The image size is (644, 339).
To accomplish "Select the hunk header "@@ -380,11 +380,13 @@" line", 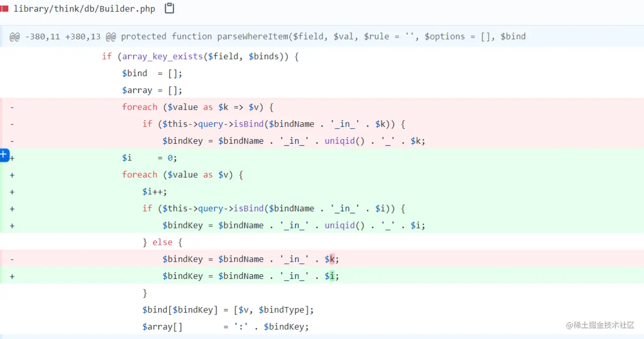I will tap(322, 36).
